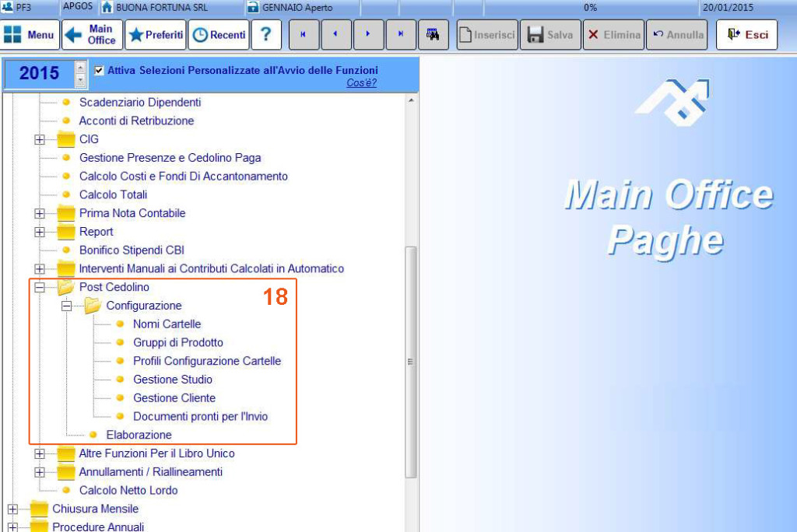
Task: Increase year with the spinner up arrow
Action: coord(80,68)
